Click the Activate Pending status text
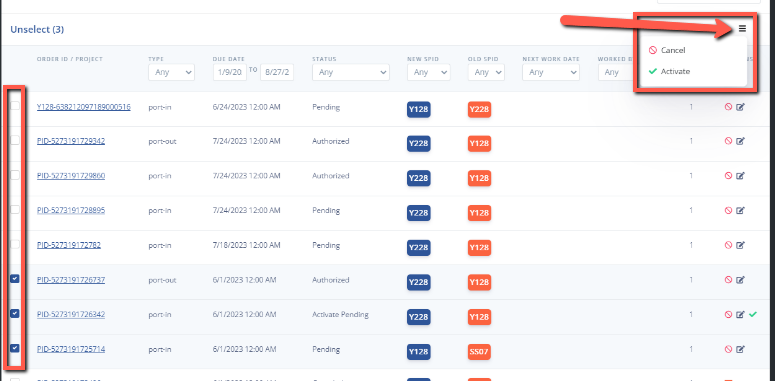This screenshot has height=381, width=775. pos(340,314)
